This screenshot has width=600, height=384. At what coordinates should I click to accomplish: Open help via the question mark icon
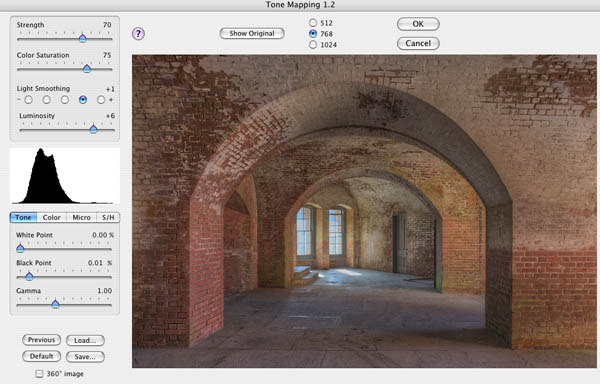pos(138,34)
